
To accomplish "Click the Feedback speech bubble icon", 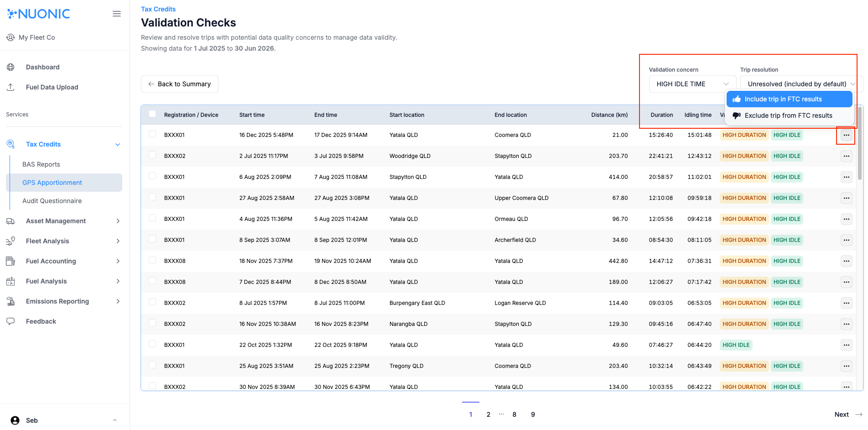I will point(10,321).
